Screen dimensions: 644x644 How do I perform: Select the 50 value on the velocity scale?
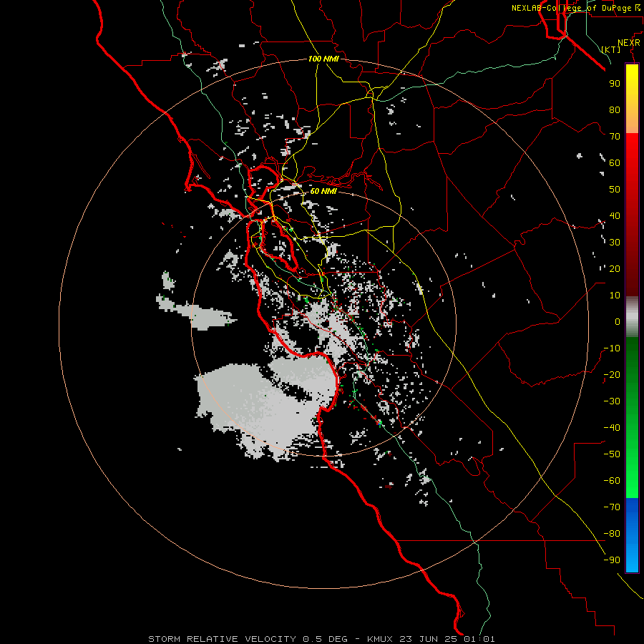click(x=615, y=190)
